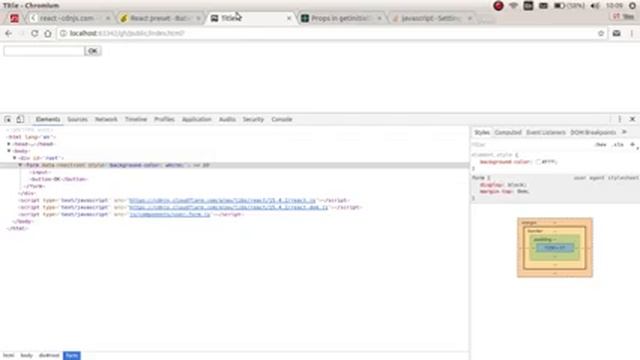Open the mail indicator in system tray
The width and height of the screenshot is (640, 360).
click(x=543, y=6)
